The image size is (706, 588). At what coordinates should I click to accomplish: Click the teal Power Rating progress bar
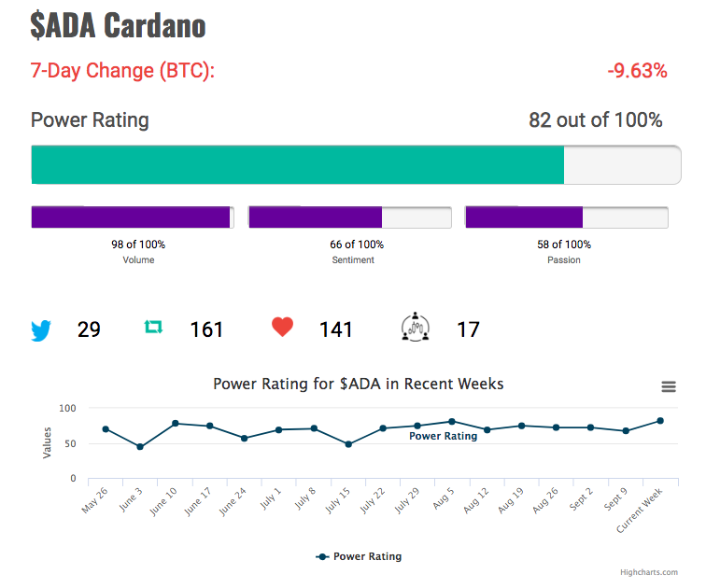point(298,164)
